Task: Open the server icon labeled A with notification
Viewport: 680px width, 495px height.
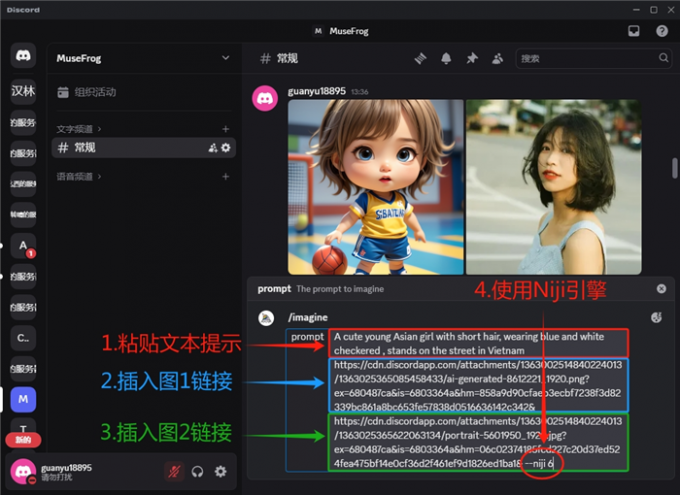Action: coord(23,246)
